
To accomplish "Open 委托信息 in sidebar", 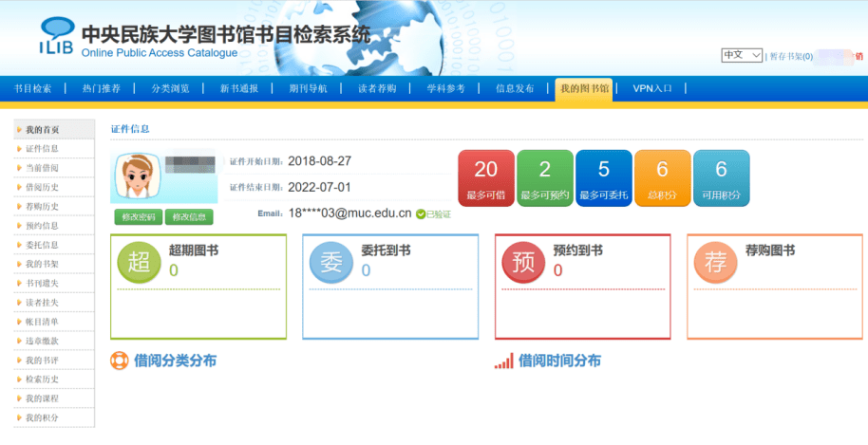I will 42,245.
